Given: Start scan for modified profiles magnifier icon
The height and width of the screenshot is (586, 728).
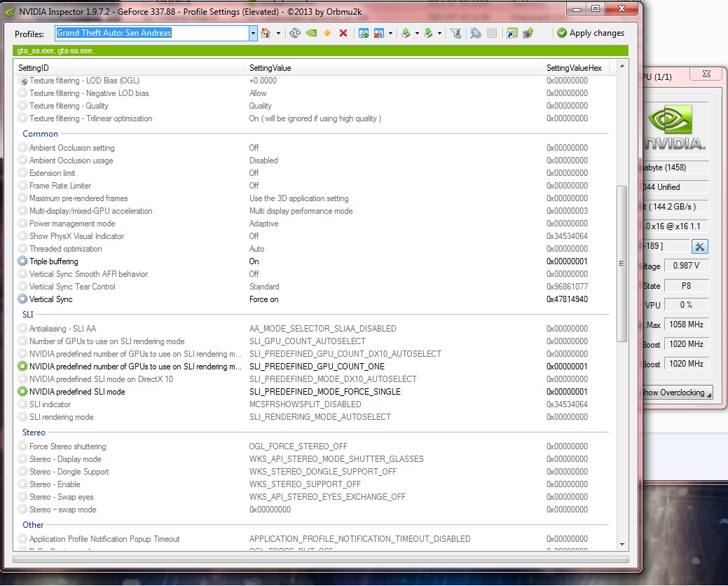Looking at the screenshot, I should (x=476, y=33).
